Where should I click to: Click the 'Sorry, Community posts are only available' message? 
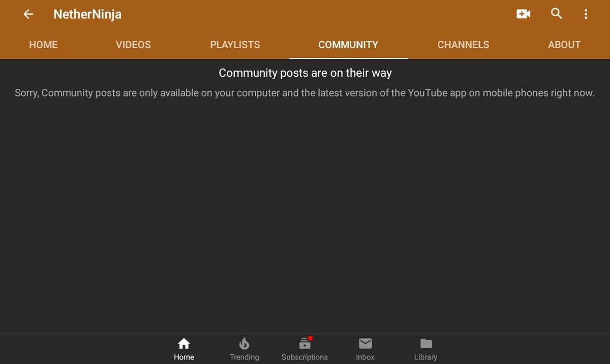point(304,93)
